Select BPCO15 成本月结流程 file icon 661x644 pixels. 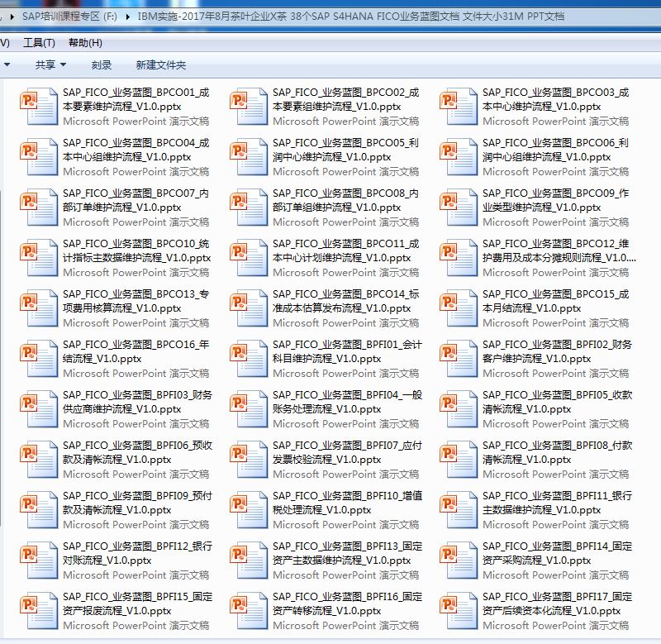[x=459, y=308]
